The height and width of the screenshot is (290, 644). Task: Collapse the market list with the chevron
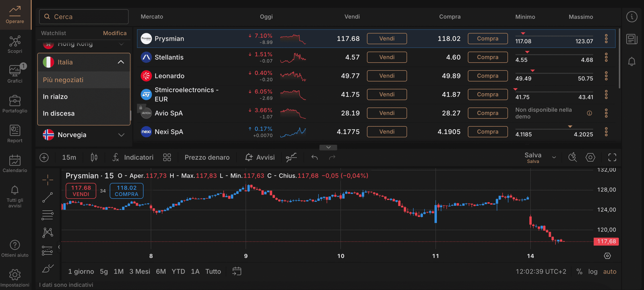click(328, 147)
